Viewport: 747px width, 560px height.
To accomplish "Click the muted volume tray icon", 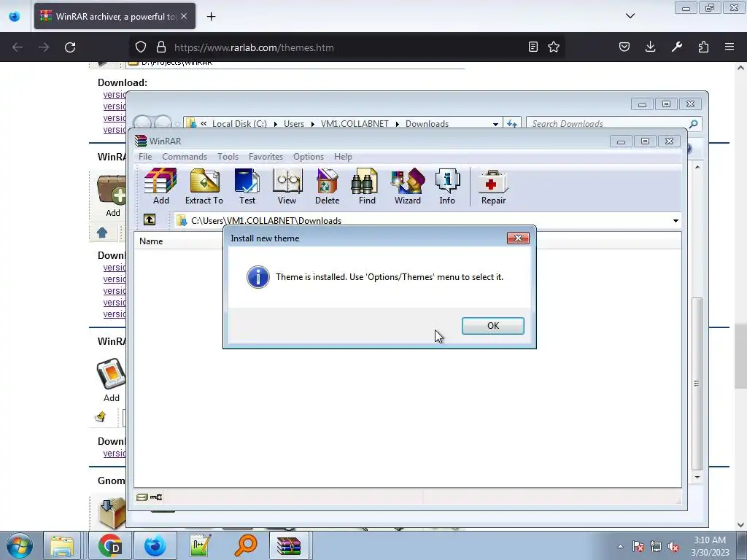I will click(673, 547).
